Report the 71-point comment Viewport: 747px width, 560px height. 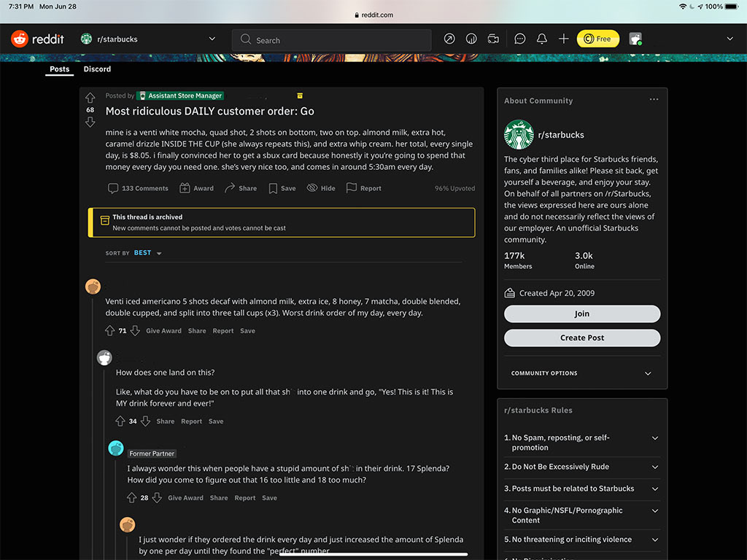223,331
